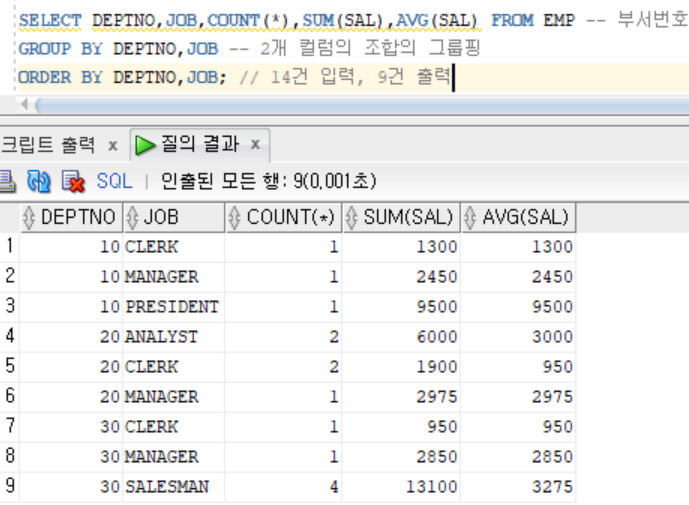This screenshot has height=505, width=689.
Task: Click the SQL link in results toolbar
Action: click(114, 181)
